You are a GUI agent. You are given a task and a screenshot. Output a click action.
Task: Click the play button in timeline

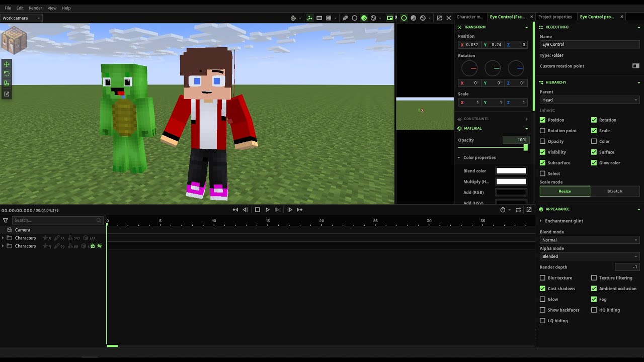coord(268,210)
